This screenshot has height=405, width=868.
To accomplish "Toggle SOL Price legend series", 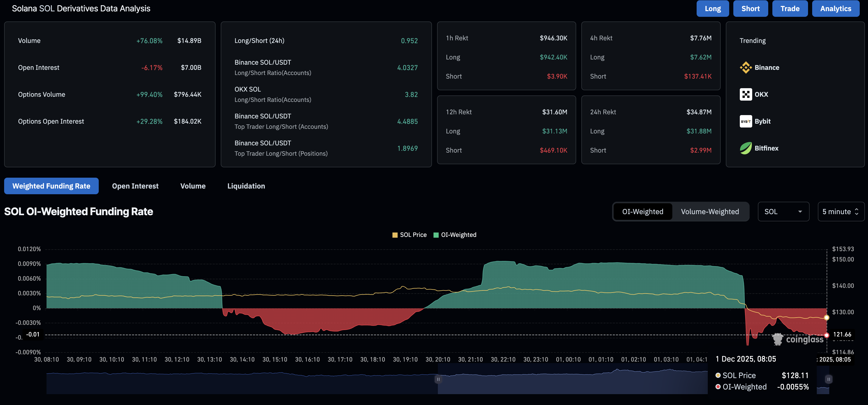I will pos(409,235).
